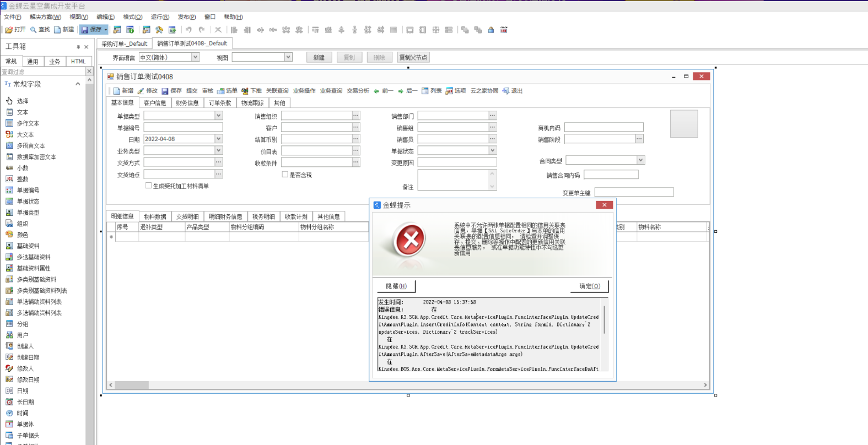Click the redo arrow toolbar icon
The width and height of the screenshot is (868, 445).
(202, 30)
